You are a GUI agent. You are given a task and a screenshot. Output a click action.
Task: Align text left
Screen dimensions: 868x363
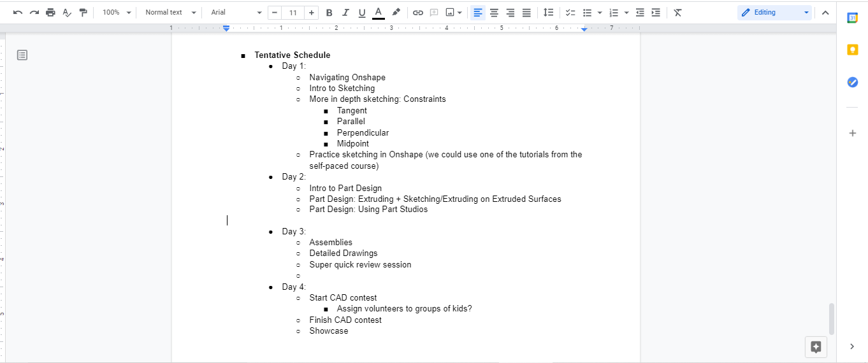478,12
